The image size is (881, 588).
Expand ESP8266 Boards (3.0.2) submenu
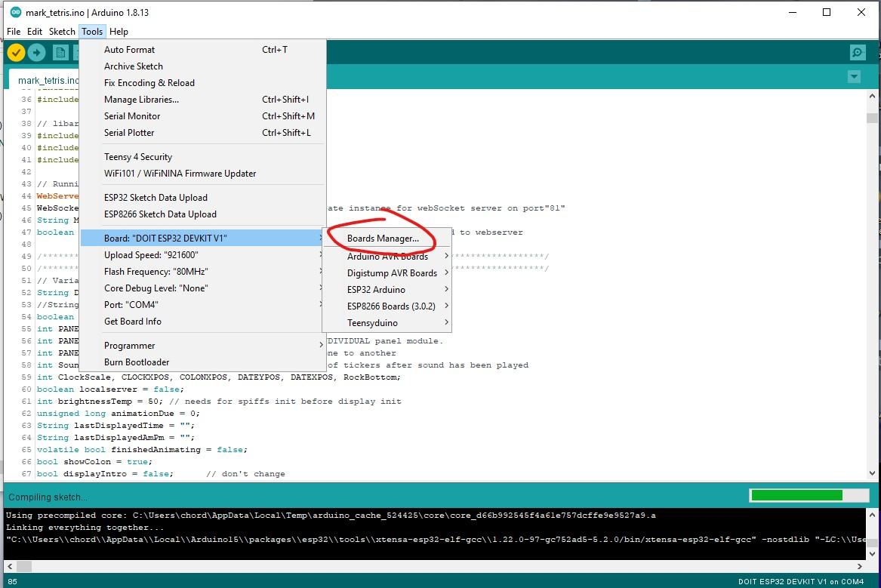(387, 306)
